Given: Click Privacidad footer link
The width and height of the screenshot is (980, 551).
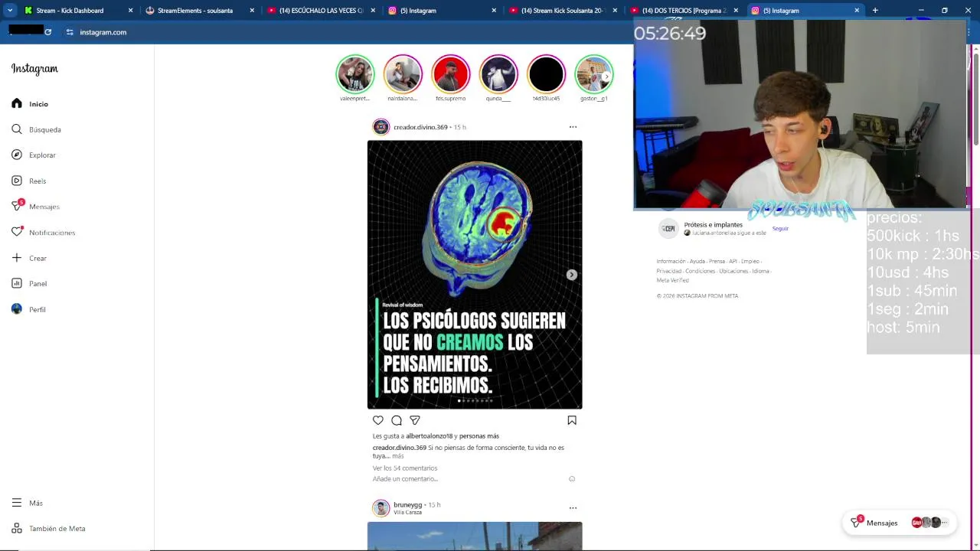Looking at the screenshot, I should (x=668, y=271).
